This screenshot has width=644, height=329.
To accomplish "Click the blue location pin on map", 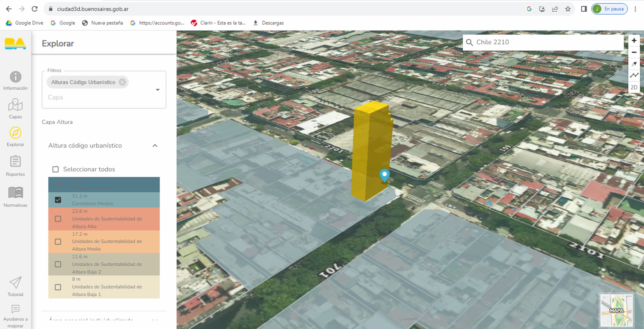I will click(x=384, y=175).
